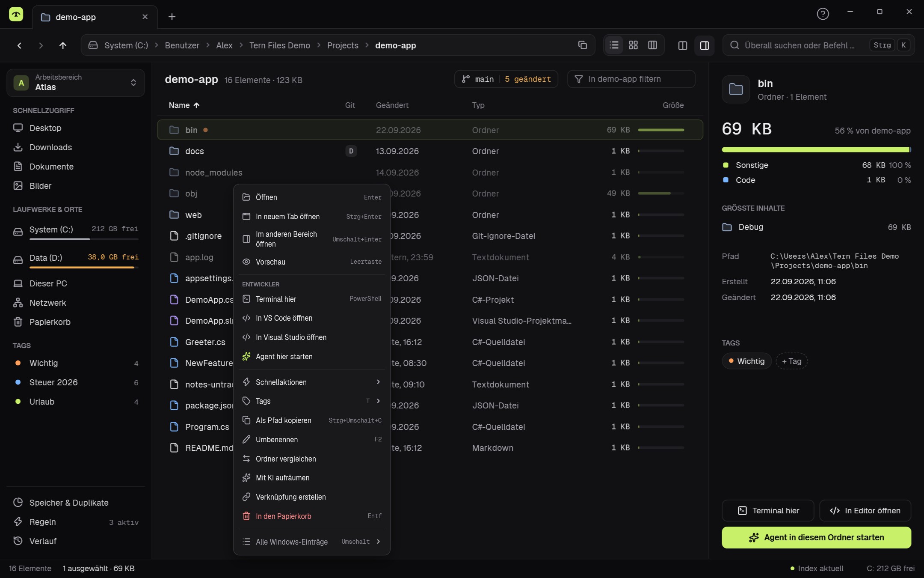Screen dimensions: 924x578
Task: Expand Alle Windows-Einträge submenu
Action: pos(311,542)
